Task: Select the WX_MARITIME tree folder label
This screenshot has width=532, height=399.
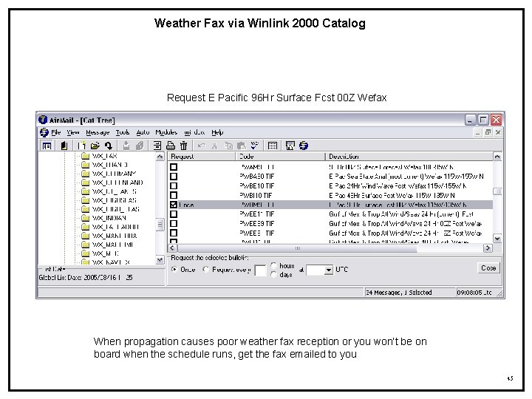Action: (x=112, y=245)
